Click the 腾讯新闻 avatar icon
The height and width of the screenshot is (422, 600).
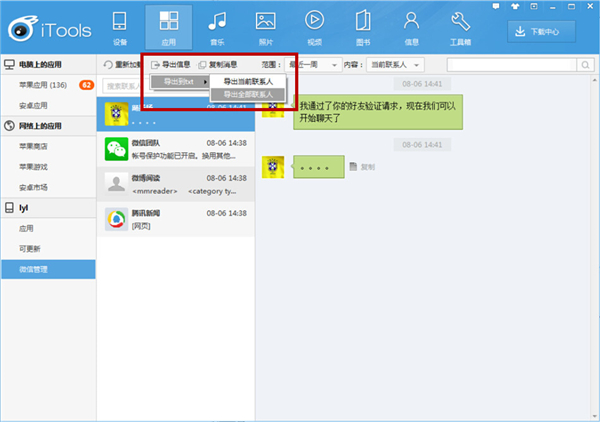(116, 219)
